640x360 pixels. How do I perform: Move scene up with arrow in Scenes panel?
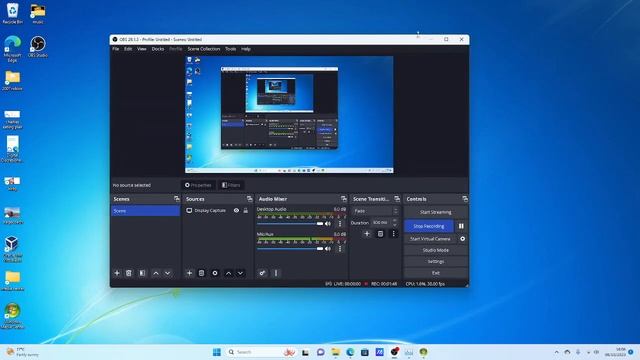156,273
